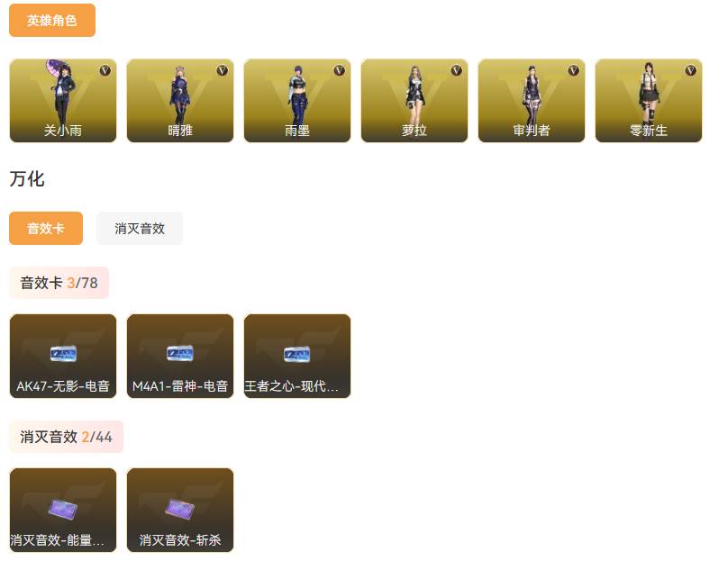Click the AK47-无影-电音 sound card icon
728x561 pixels.
click(63, 355)
